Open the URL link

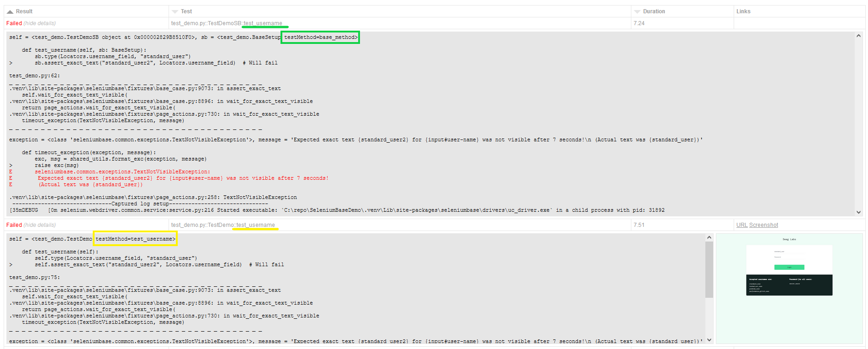coord(742,225)
